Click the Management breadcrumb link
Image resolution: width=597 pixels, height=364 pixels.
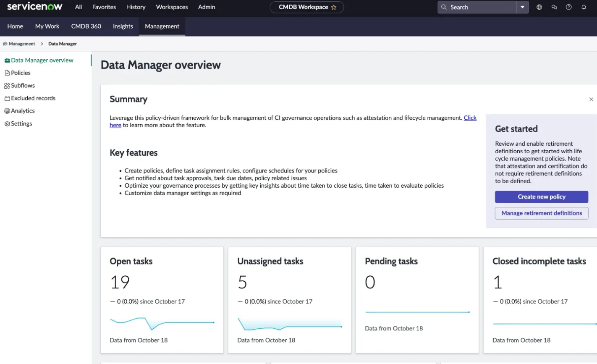point(22,44)
